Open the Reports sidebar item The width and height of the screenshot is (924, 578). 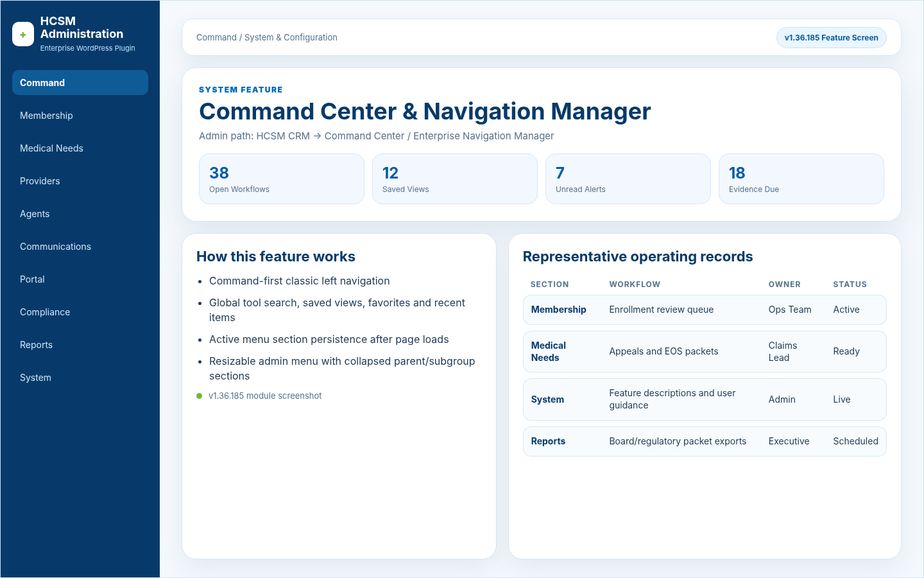coord(80,345)
